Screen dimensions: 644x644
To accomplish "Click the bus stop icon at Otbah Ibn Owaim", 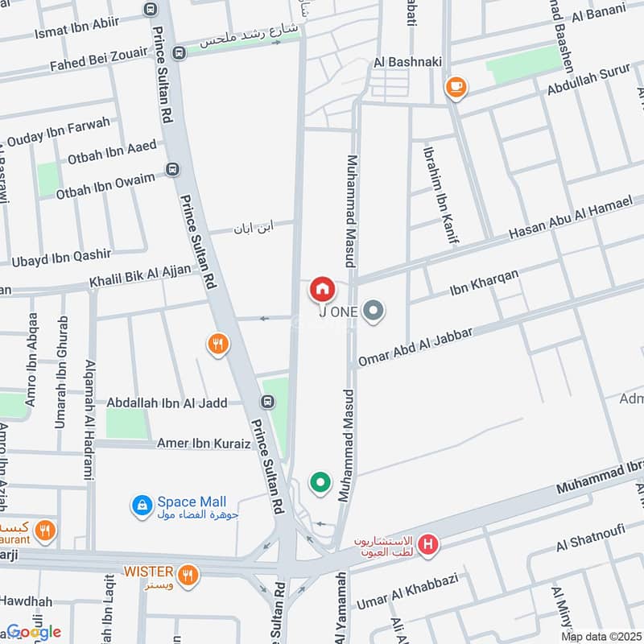I will (x=172, y=169).
